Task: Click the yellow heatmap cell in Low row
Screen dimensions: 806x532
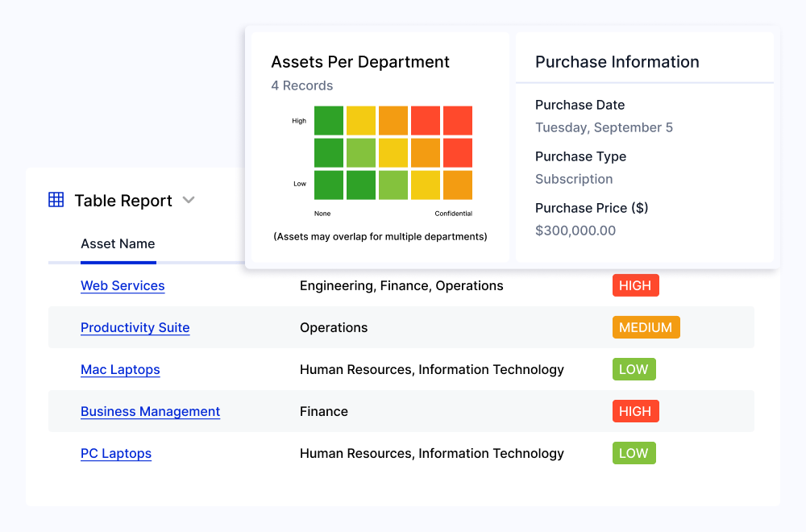Action: coord(426,185)
